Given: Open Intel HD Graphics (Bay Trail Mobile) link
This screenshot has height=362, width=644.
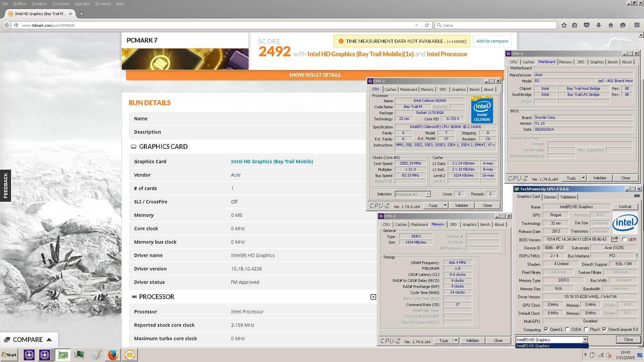Looking at the screenshot, I should pyautogui.click(x=272, y=162).
